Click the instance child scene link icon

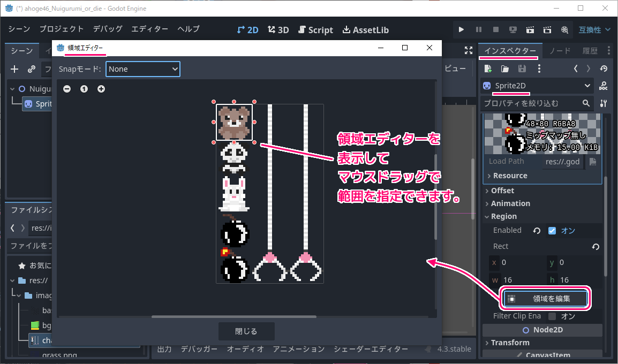pyautogui.click(x=32, y=69)
